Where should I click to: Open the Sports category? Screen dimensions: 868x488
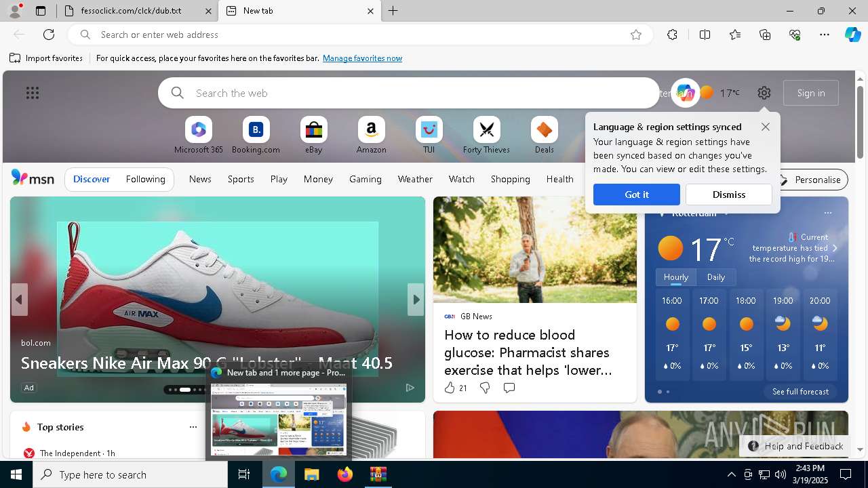coord(241,179)
